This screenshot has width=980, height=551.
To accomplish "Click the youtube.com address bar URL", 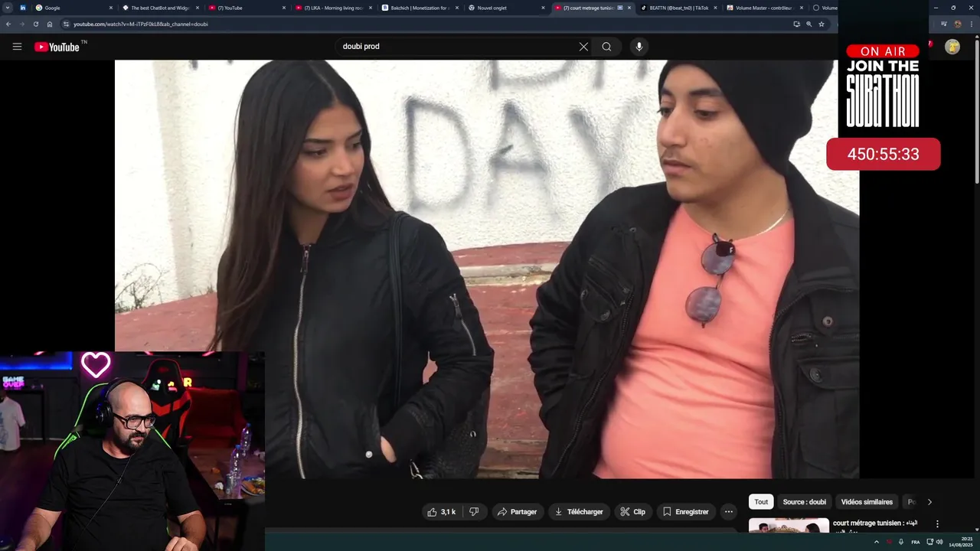I will click(140, 24).
